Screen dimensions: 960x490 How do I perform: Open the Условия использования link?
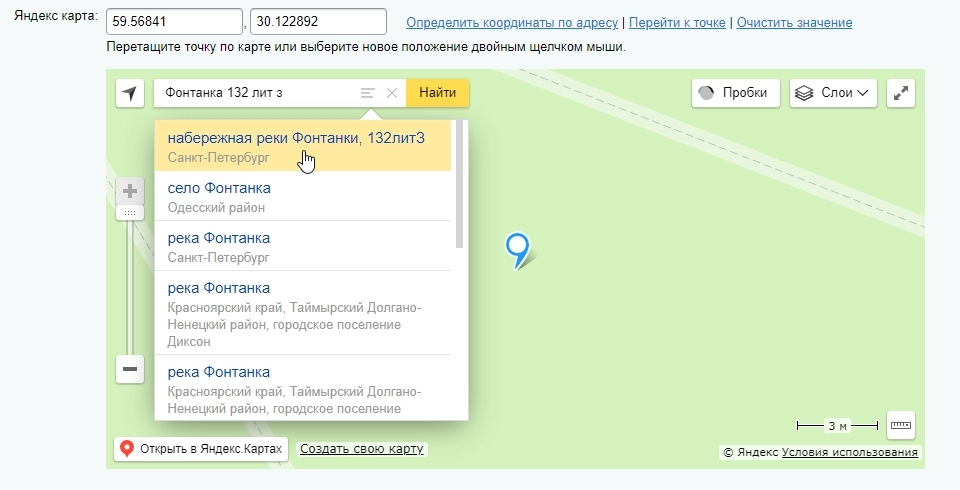[x=850, y=453]
